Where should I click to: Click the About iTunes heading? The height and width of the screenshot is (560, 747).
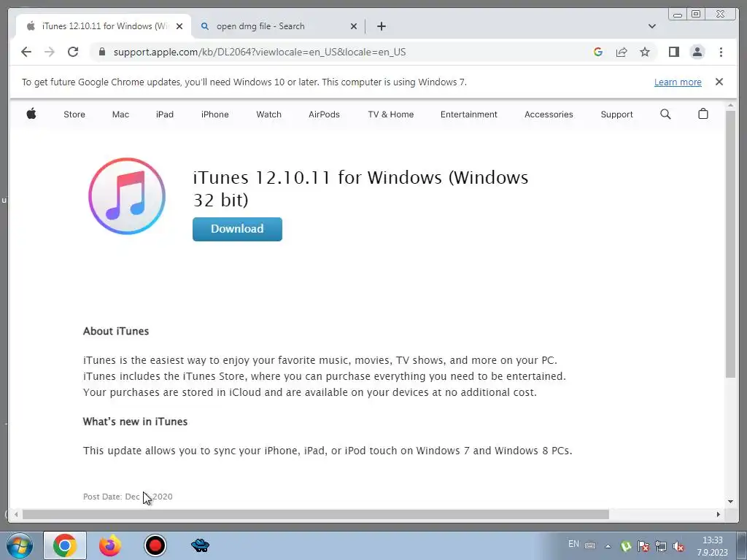click(116, 331)
